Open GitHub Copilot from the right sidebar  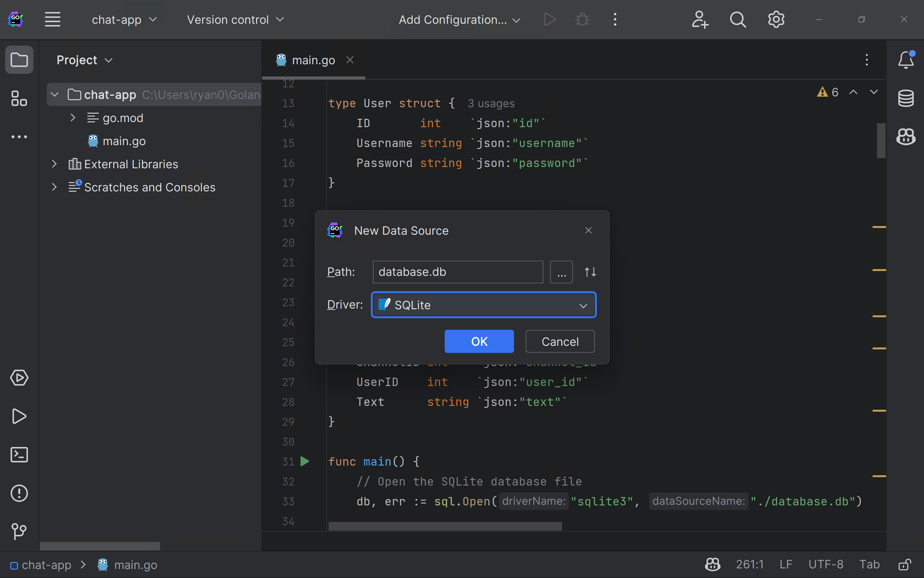[x=906, y=137]
